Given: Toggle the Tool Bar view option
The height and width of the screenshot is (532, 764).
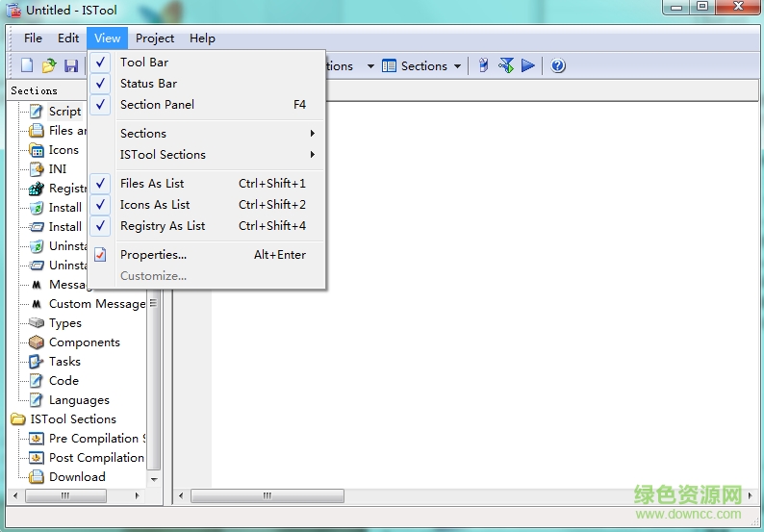Looking at the screenshot, I should 208,63.
